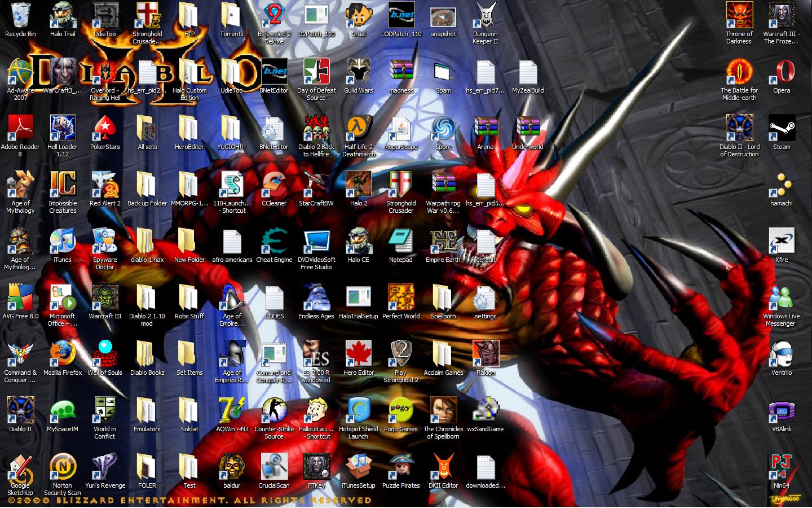This screenshot has width=812, height=508.
Task: Select the MySpaceIM shortcut
Action: pos(63,410)
